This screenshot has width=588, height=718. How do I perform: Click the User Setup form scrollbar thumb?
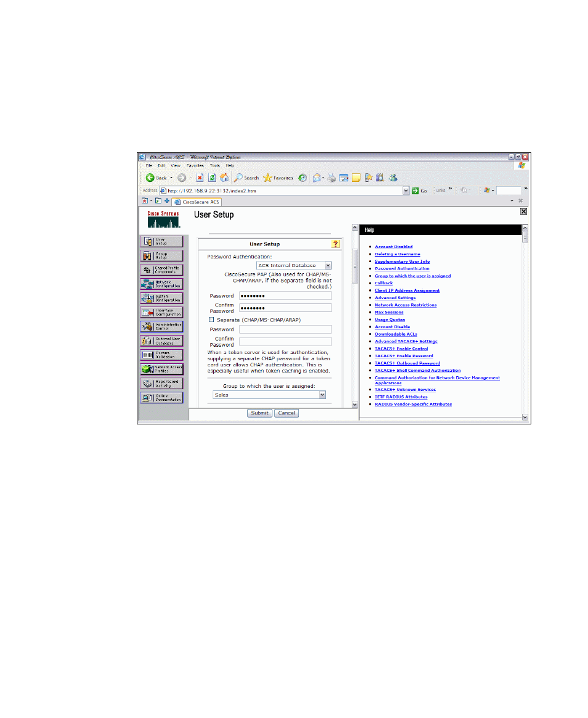354,266
